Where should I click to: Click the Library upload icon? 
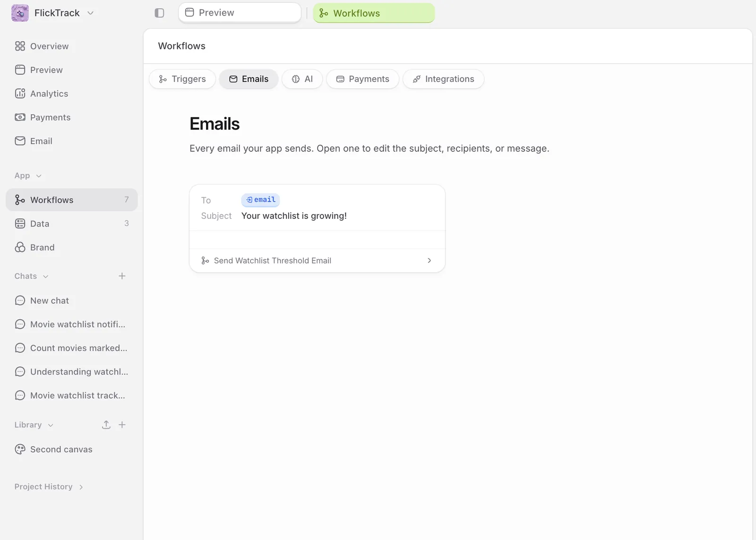click(x=106, y=425)
